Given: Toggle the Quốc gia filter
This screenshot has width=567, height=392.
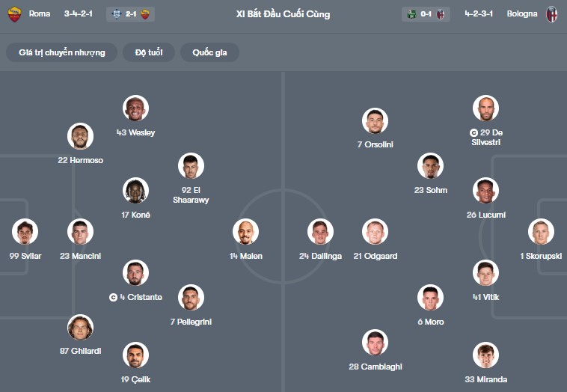Looking at the screenshot, I should (209, 52).
